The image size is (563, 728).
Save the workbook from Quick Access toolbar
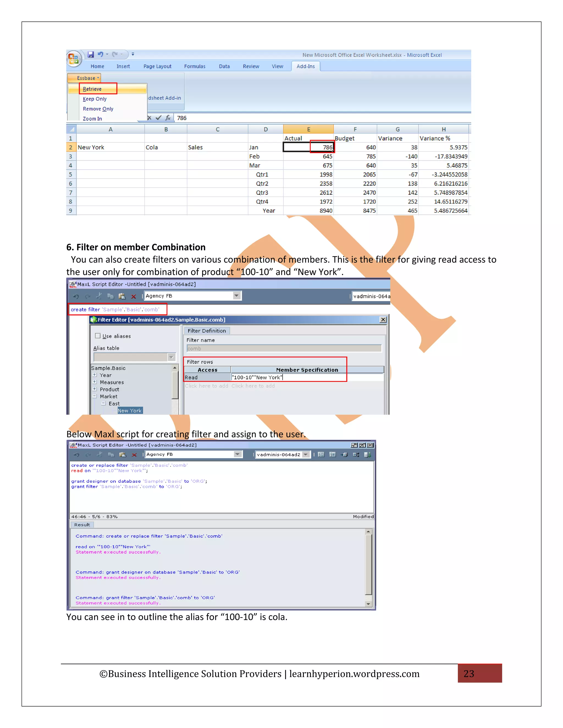pos(91,54)
